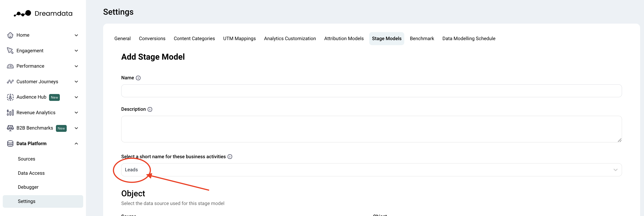
Task: Select the Stage Models tab
Action: 387,39
